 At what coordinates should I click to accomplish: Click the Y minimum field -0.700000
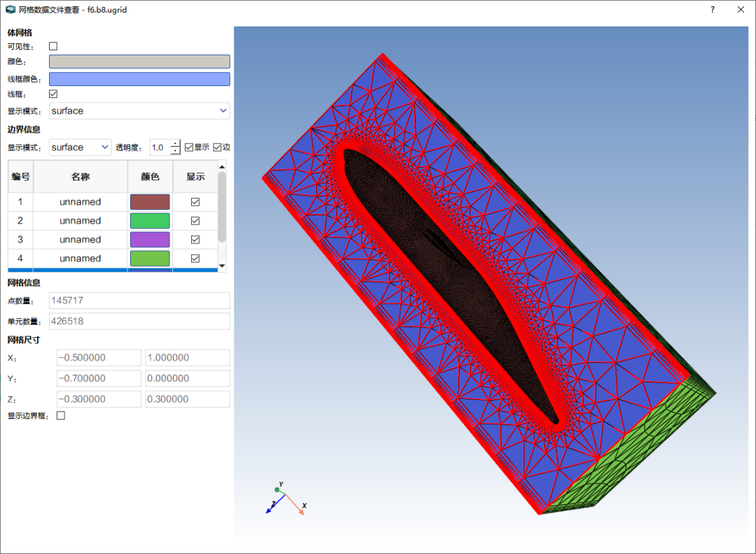pos(99,378)
